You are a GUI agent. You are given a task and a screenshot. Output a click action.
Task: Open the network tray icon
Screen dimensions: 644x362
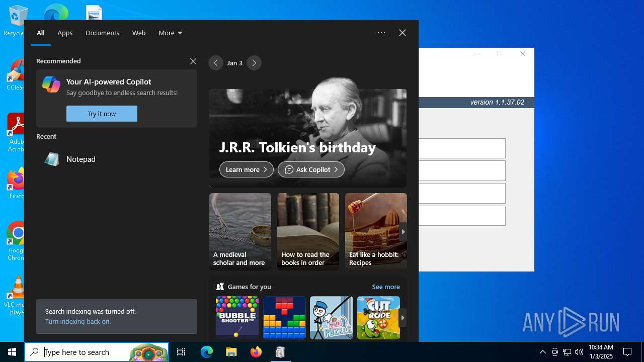[567, 352]
